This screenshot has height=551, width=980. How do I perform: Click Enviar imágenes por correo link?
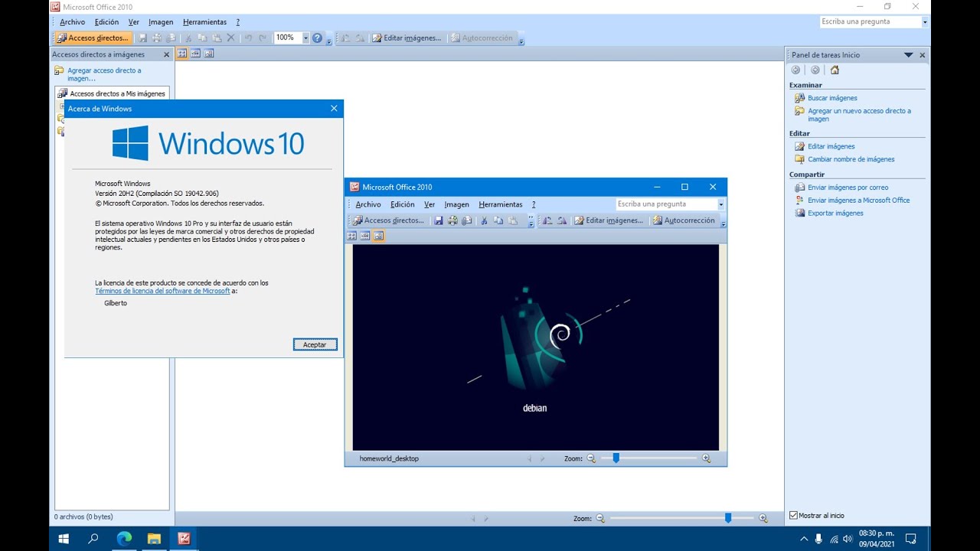848,187
